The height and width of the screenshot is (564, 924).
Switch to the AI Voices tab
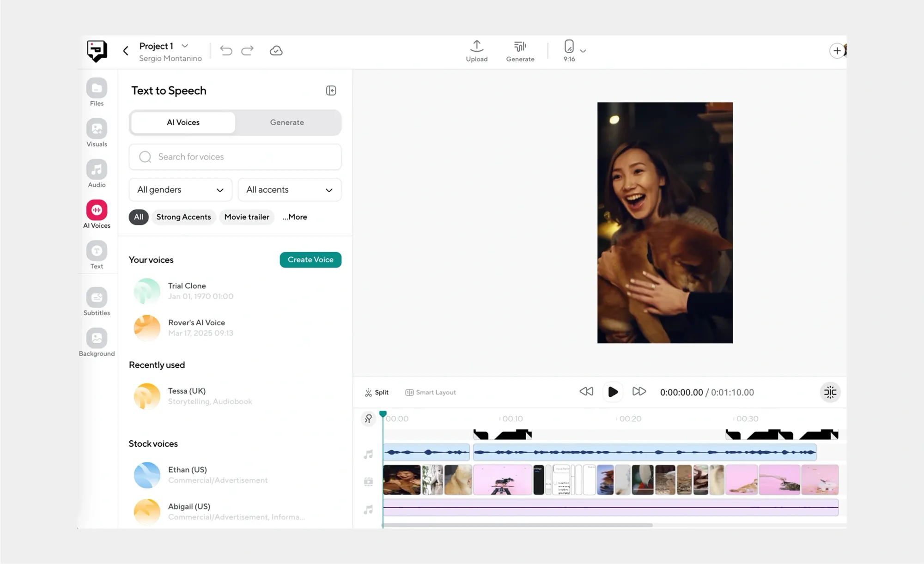pyautogui.click(x=183, y=122)
